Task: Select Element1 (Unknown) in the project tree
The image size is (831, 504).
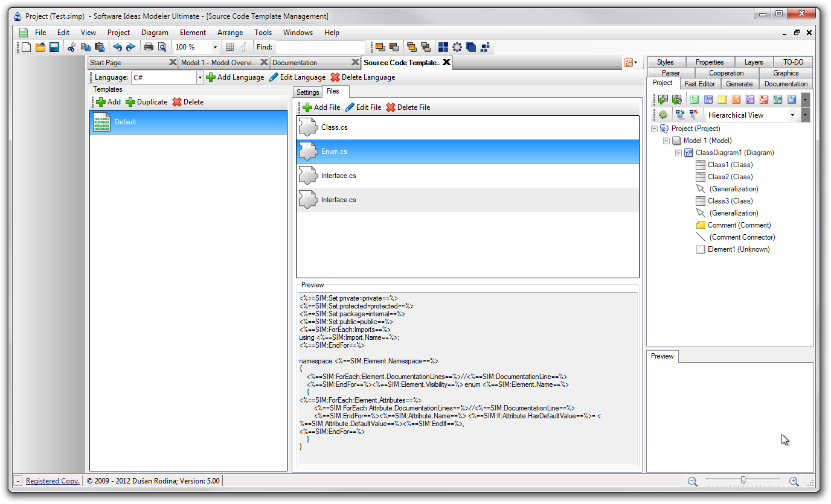Action: (739, 249)
